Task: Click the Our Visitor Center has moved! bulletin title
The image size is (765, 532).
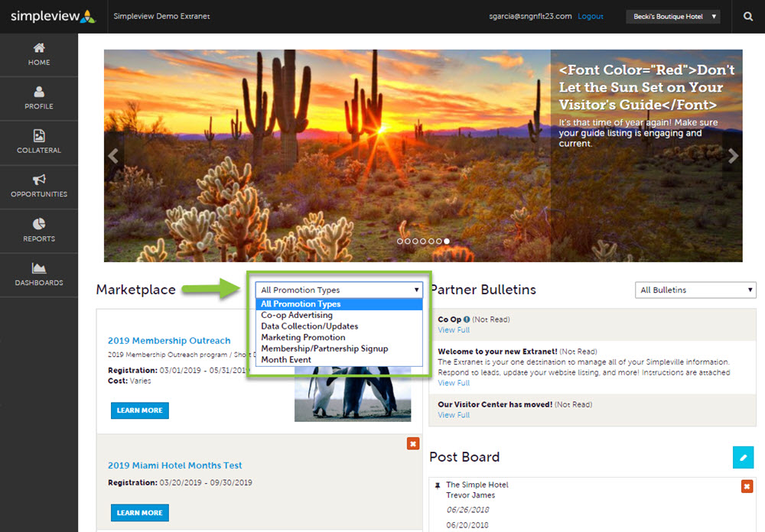Action: click(x=495, y=404)
